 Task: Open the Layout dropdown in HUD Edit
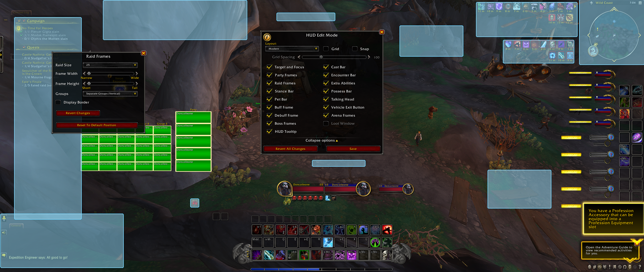click(x=290, y=49)
